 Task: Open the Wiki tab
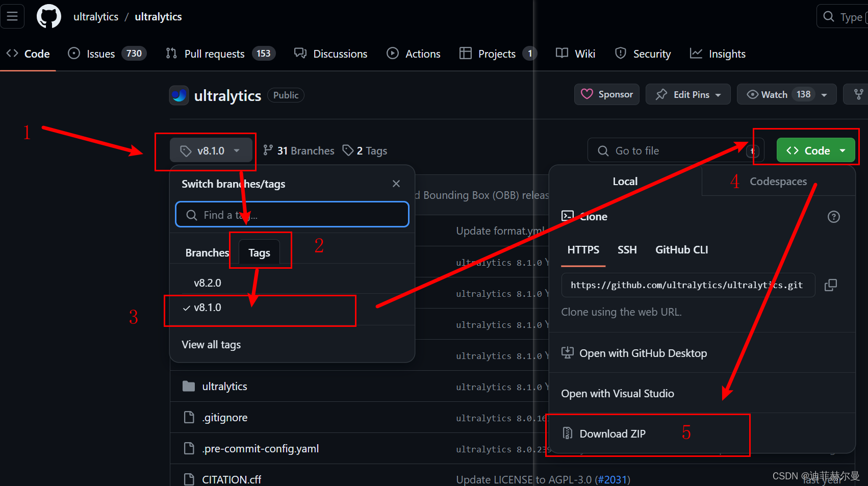(576, 54)
